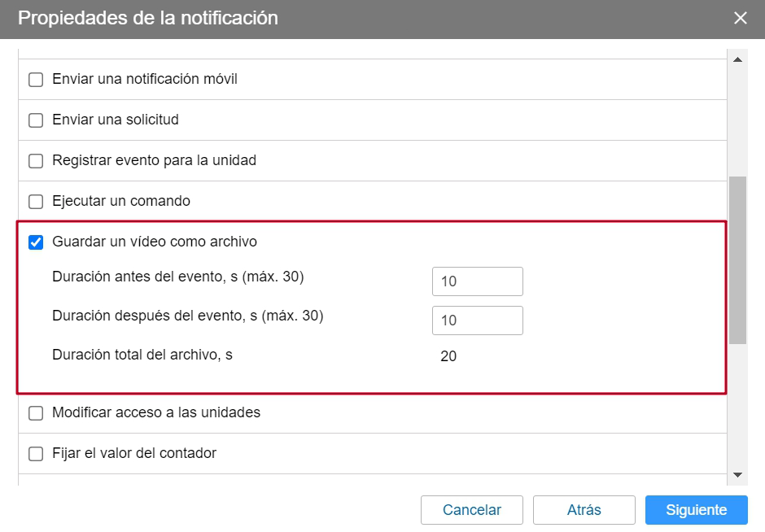Screen dimensions: 765x532
Task: Enable 'Modificar acceso a las unidades'
Action: click(36, 412)
